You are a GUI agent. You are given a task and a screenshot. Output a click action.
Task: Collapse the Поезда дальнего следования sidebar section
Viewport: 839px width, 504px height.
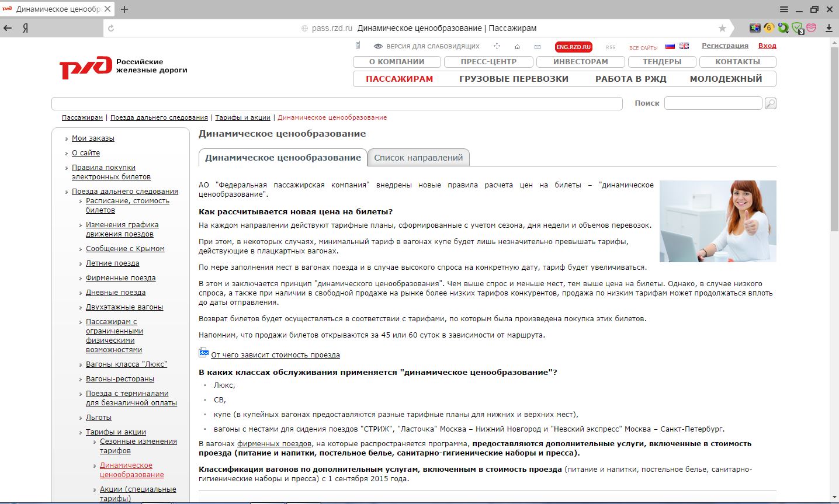[x=125, y=192]
